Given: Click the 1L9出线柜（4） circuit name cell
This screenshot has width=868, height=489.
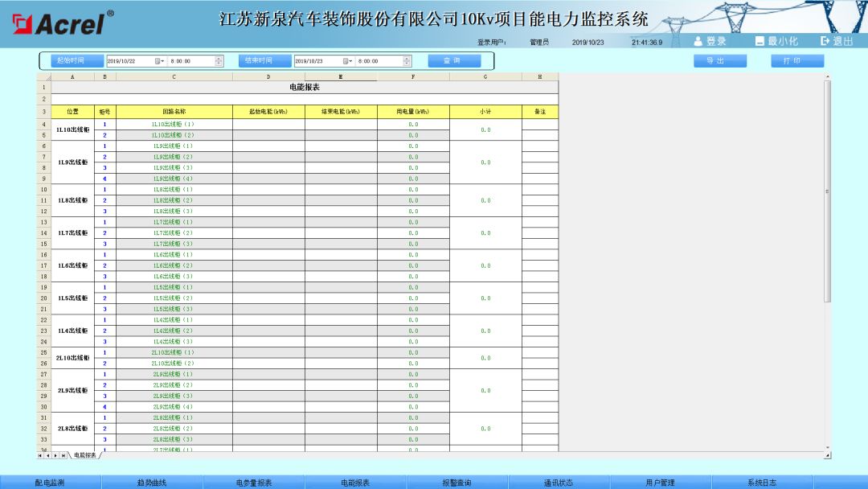Looking at the screenshot, I should (x=174, y=179).
